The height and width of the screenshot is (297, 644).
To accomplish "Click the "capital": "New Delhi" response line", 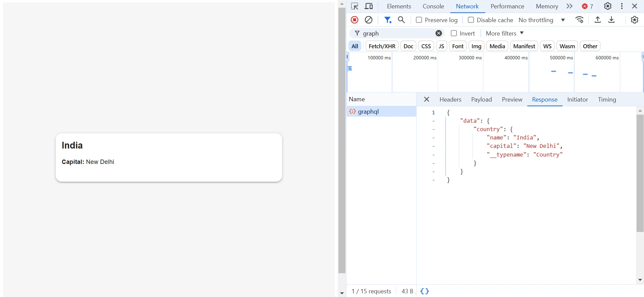I will 525,146.
